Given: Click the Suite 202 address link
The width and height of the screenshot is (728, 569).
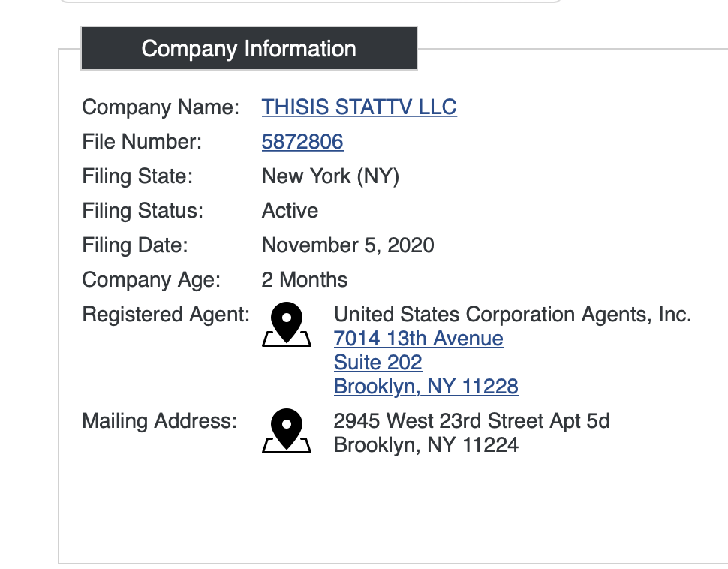Looking at the screenshot, I should tap(378, 363).
